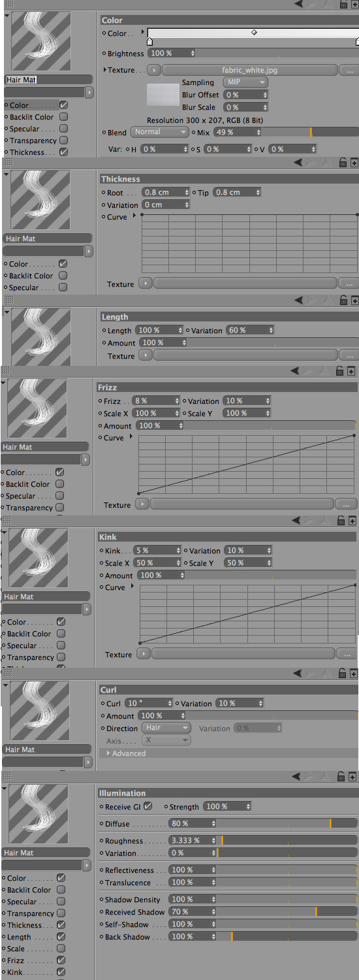Open the Kink texture arrow menu button
Image resolution: width=359 pixels, height=980 pixels.
point(144,654)
